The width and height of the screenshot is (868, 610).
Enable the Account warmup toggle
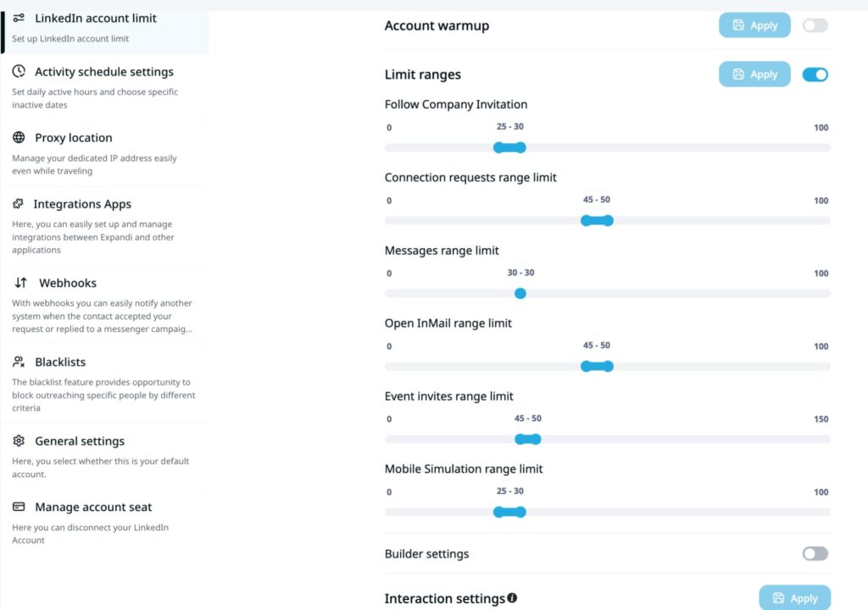click(815, 25)
